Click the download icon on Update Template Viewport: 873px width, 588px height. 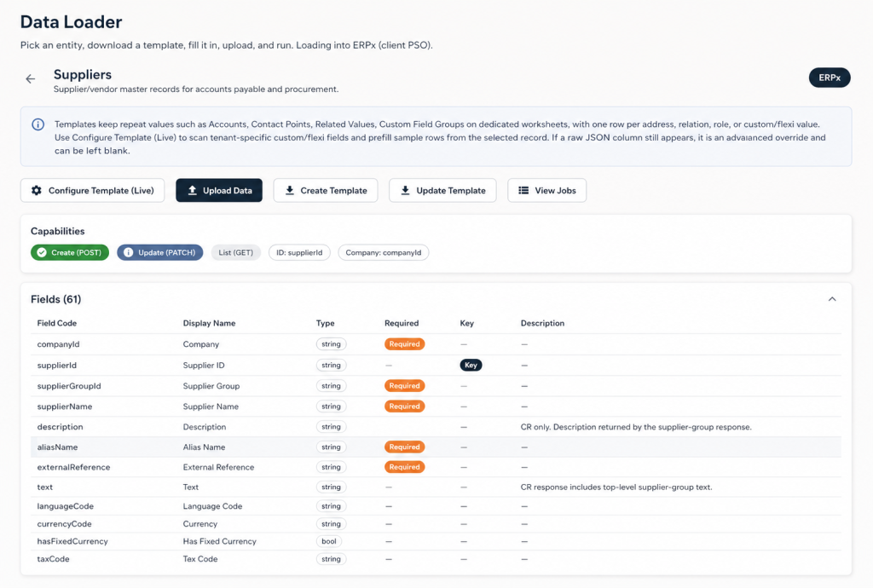pyautogui.click(x=405, y=190)
